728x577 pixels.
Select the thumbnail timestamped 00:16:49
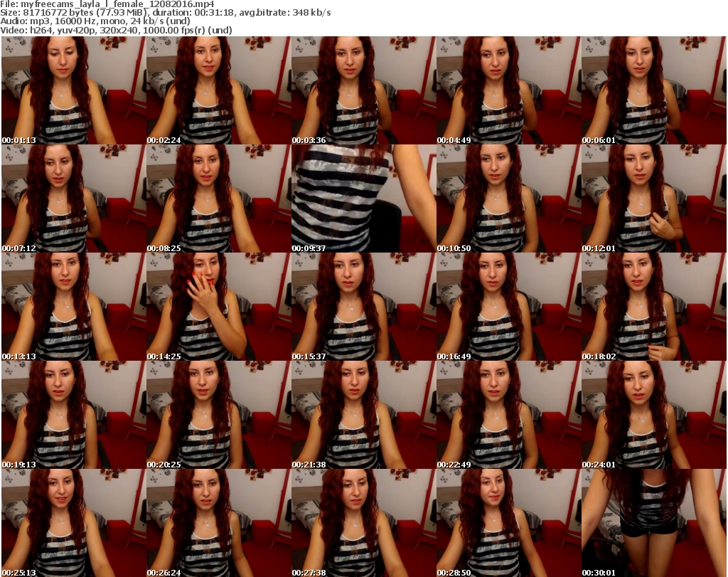508,307
